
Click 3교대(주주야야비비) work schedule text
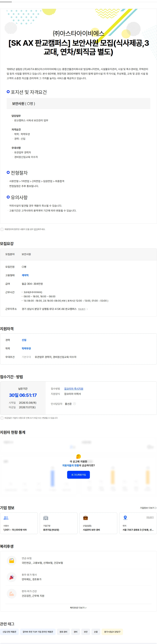coord(33,292)
